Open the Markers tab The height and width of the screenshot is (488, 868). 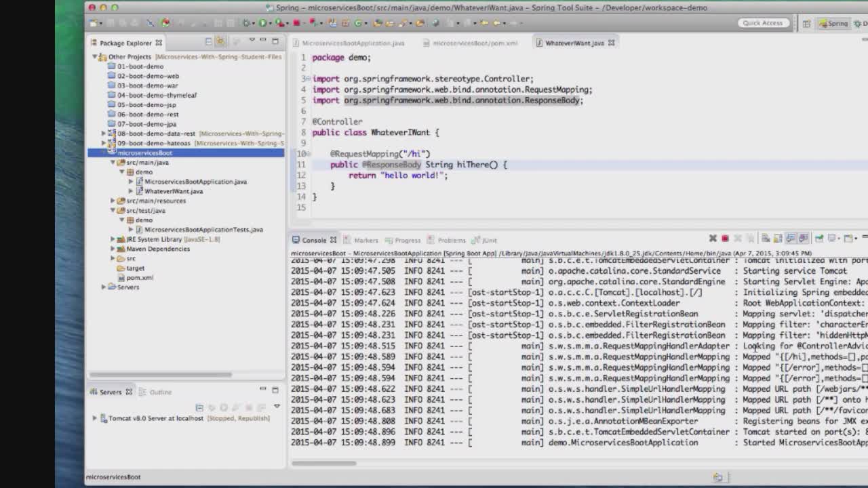tap(366, 240)
